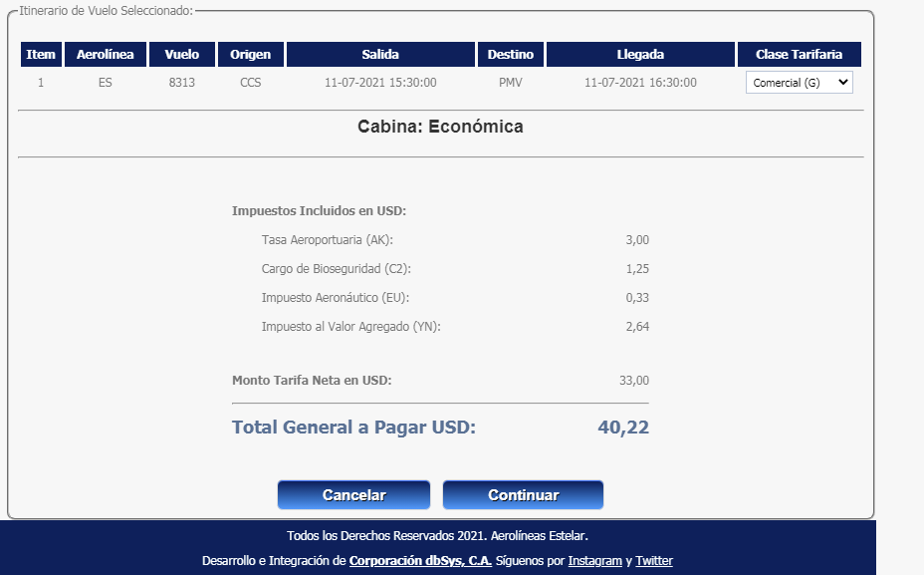Click the Aerolínea column header
The height and width of the screenshot is (575, 924).
pyautogui.click(x=105, y=54)
